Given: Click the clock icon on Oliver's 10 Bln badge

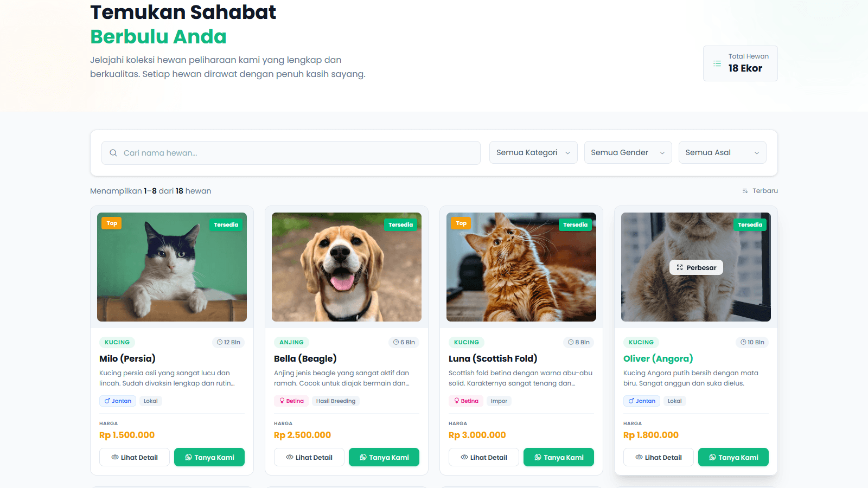Looking at the screenshot, I should (x=742, y=342).
